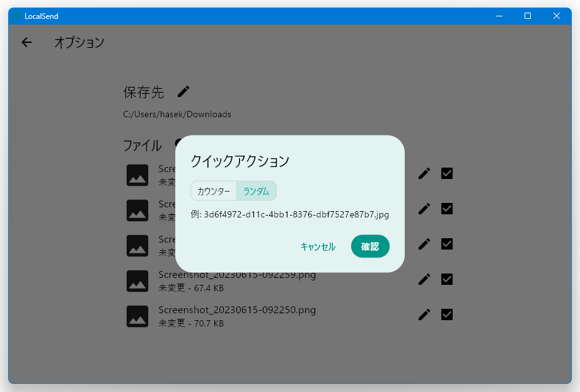Viewport: 580px width, 392px height.
Task: Click the 未変更 - 70.7 KB status text
Action: [191, 323]
